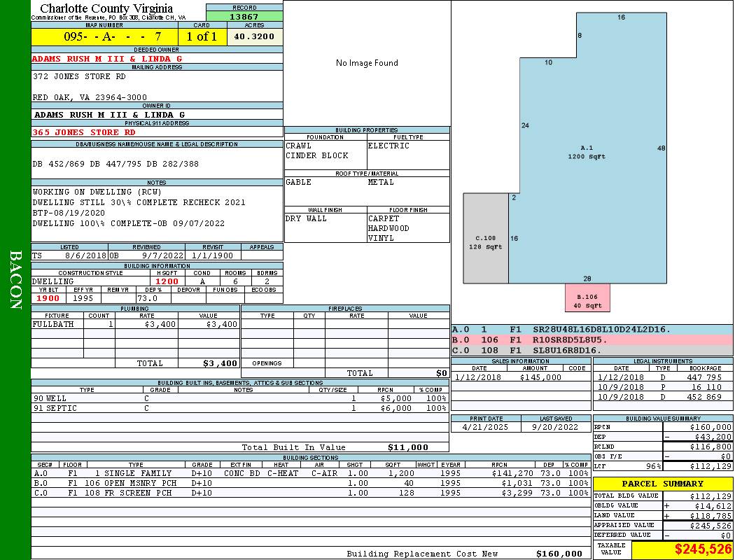The width and height of the screenshot is (735, 560).
Task: Select the red deeded owner name at the top
Action: click(x=107, y=59)
